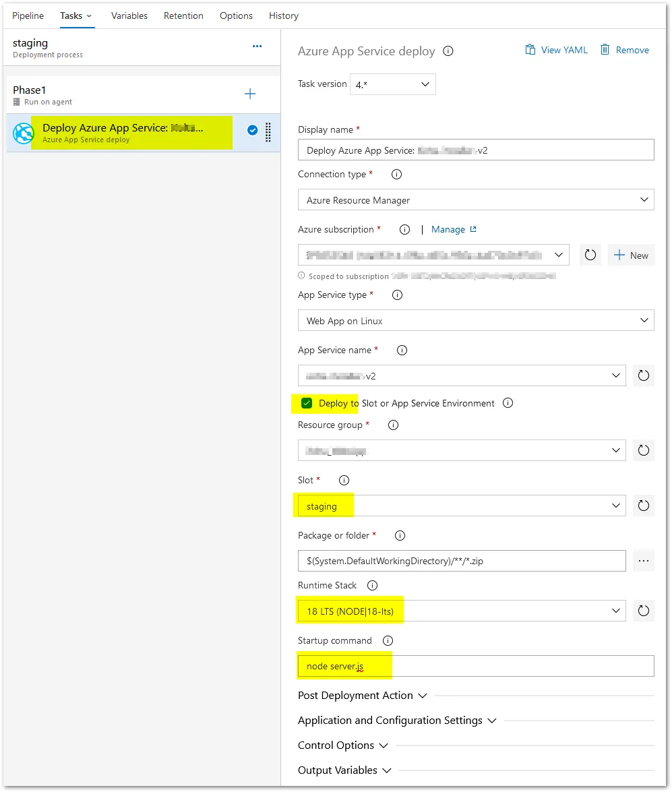672x792 pixels.
Task: Show Startup command info tooltip
Action: coord(388,641)
